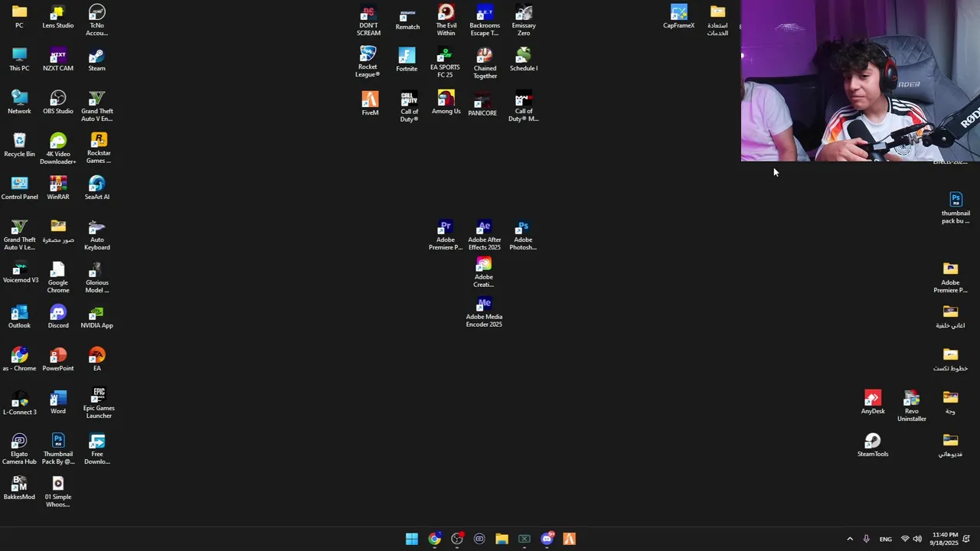Open the SeaArt AI shortcut
The image size is (980, 551).
(x=96, y=188)
